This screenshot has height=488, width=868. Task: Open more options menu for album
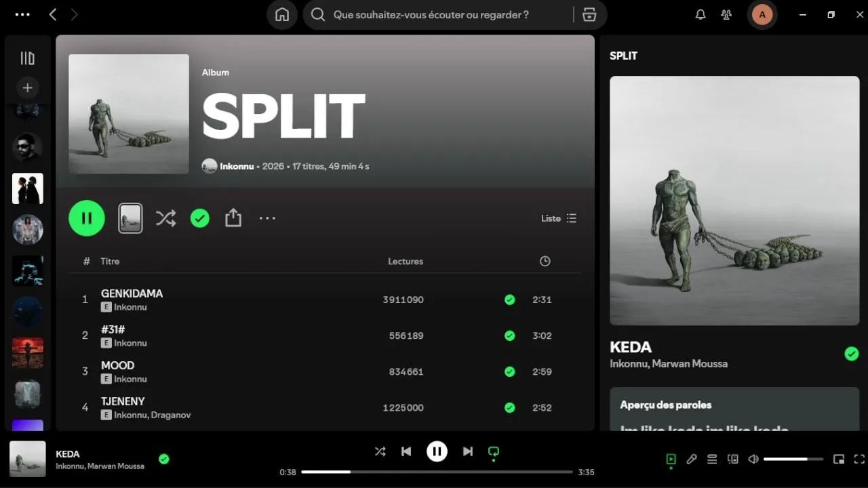(267, 218)
